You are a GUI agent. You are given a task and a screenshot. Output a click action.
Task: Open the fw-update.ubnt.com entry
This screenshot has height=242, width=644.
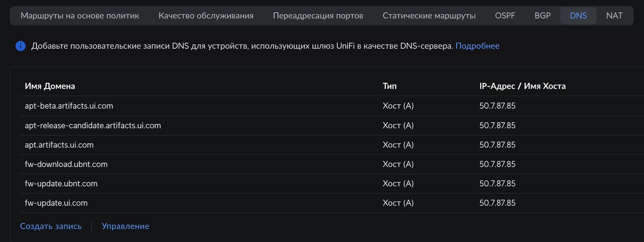tap(61, 184)
